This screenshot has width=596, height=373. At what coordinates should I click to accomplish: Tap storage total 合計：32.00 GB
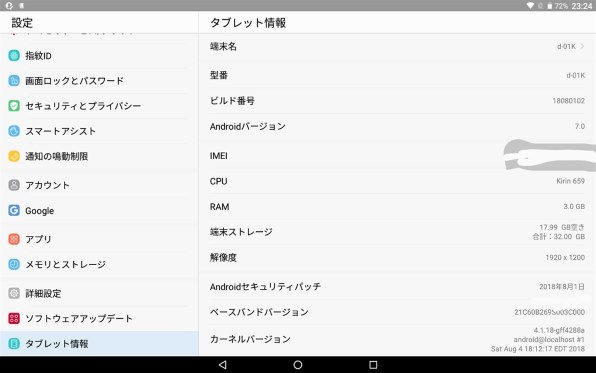point(558,236)
